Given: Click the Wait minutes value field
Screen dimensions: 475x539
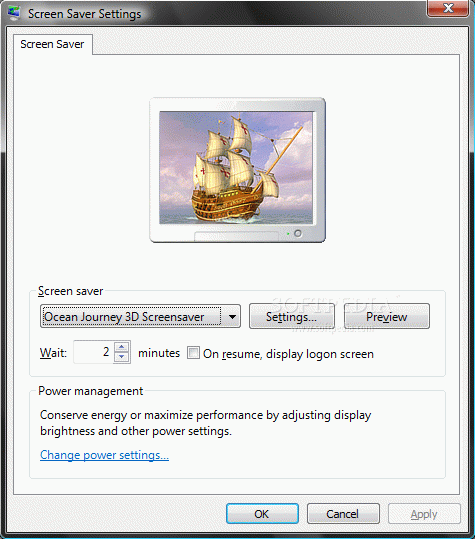Looking at the screenshot, I should 93,352.
